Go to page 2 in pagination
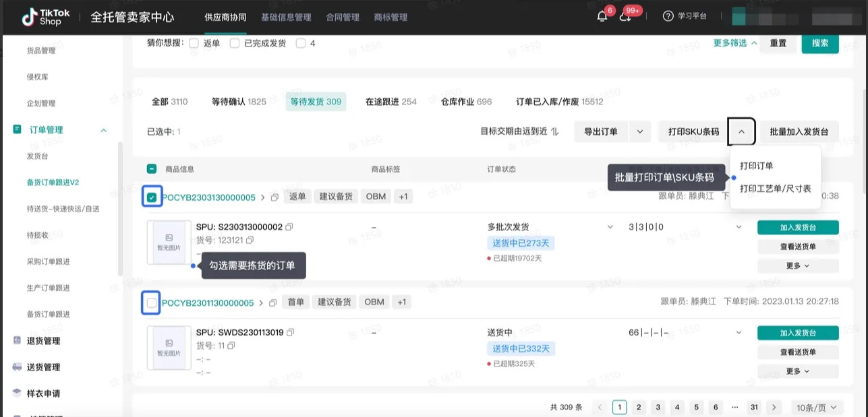 coord(639,407)
